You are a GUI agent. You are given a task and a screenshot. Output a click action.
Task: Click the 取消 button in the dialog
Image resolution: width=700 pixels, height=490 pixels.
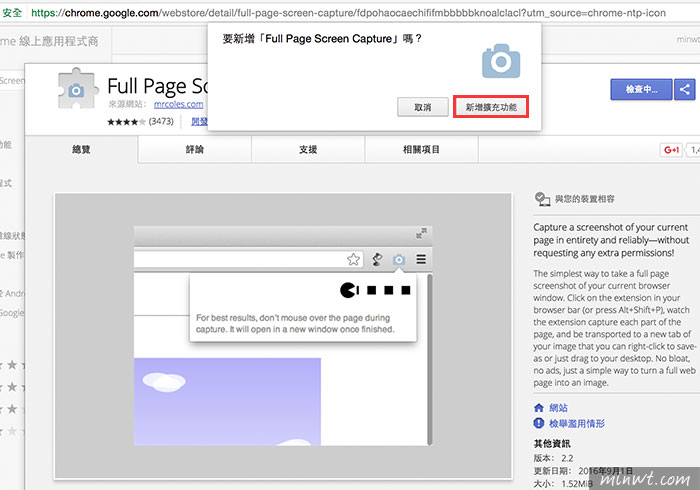(422, 107)
